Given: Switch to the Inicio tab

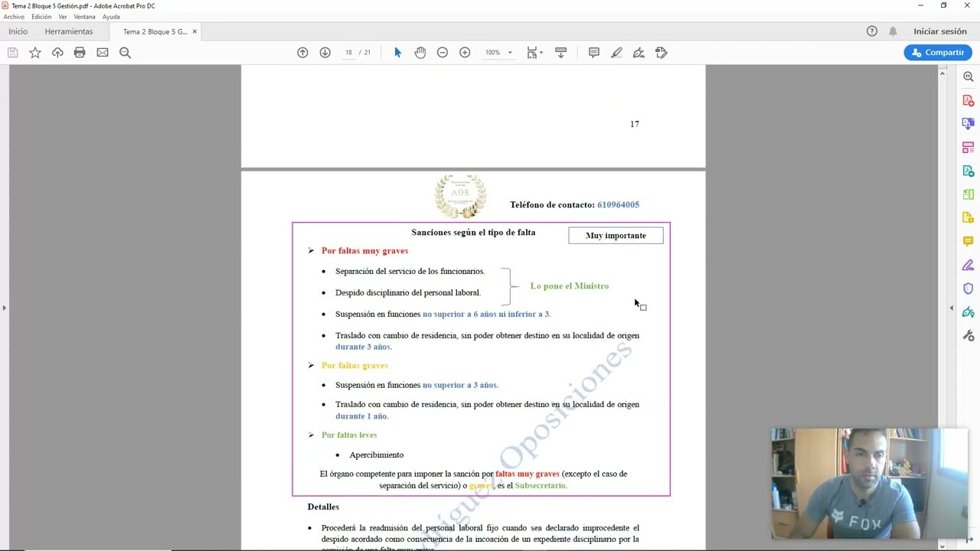Looking at the screenshot, I should [18, 31].
